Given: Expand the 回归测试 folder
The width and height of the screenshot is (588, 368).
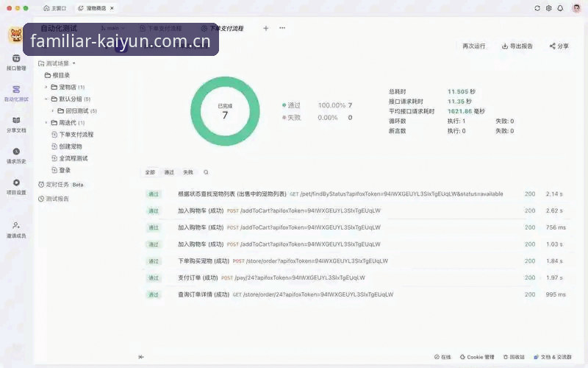Looking at the screenshot, I should (x=53, y=111).
